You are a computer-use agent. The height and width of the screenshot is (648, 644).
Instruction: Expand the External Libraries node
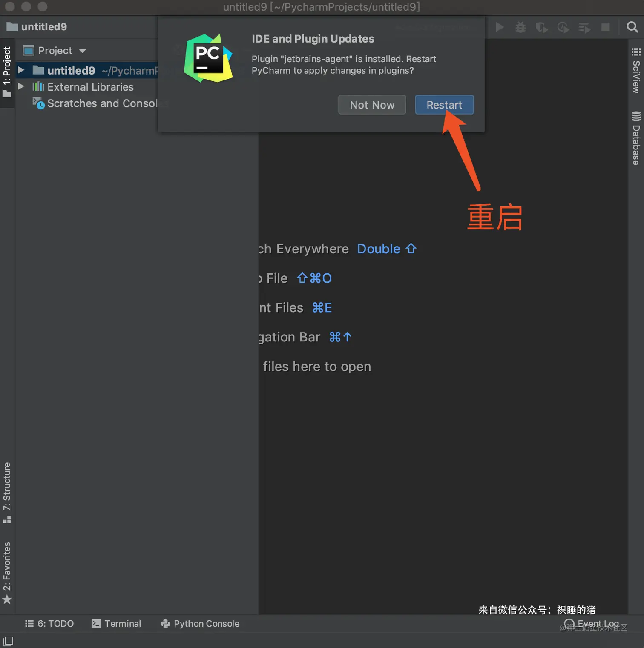[21, 87]
